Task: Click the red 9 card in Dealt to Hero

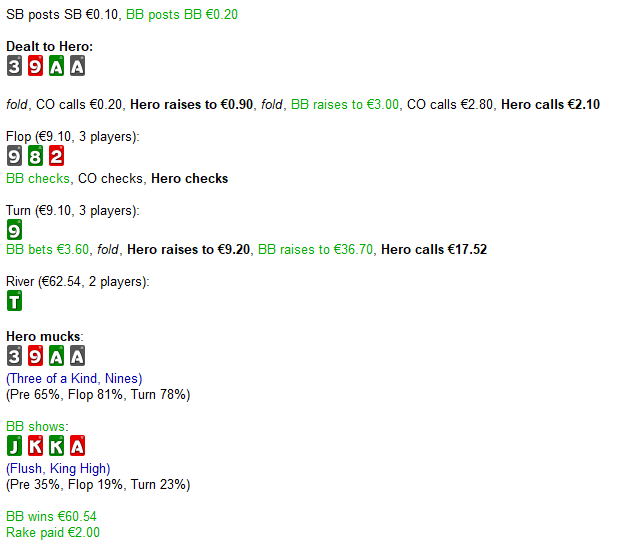Action: coord(35,67)
